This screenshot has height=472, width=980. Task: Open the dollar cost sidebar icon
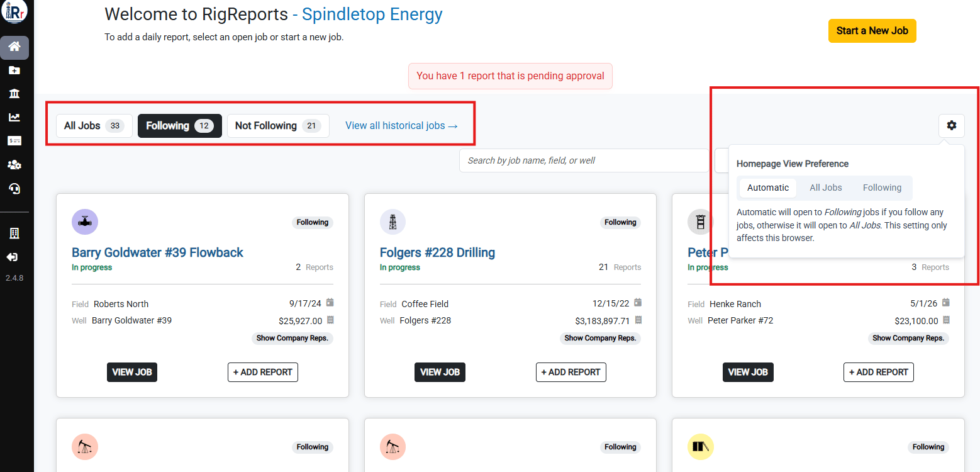coord(14,141)
